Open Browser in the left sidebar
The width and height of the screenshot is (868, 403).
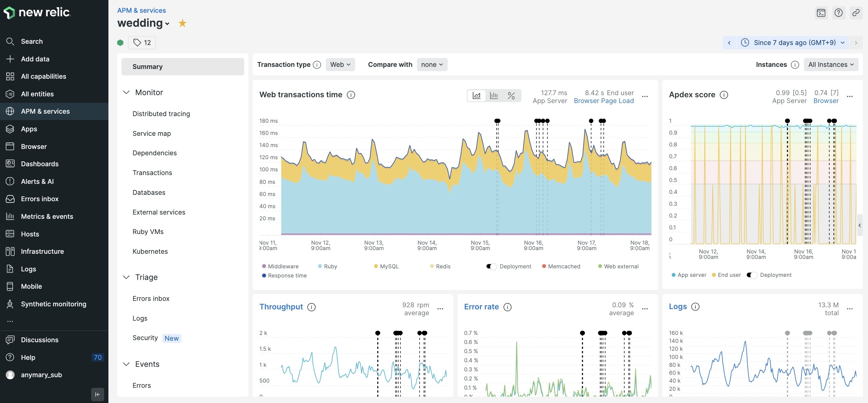pos(34,146)
